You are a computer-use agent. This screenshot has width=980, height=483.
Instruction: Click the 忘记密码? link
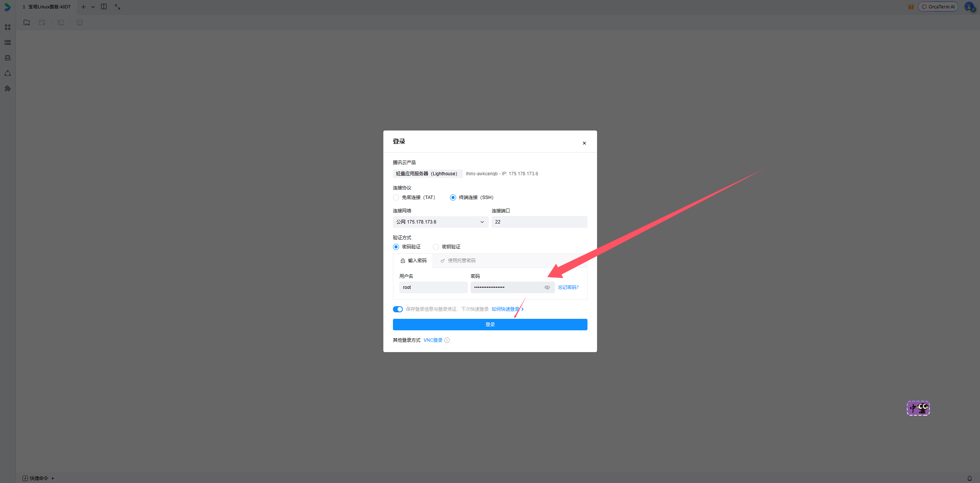[568, 287]
